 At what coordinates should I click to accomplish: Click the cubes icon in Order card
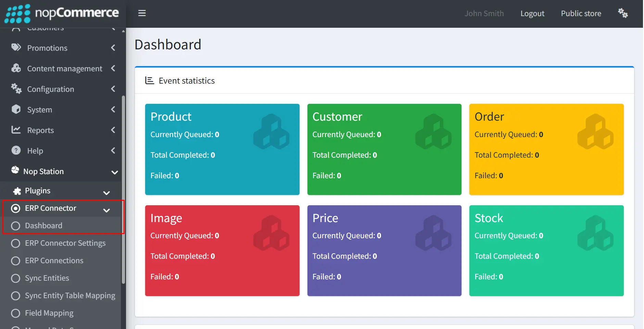tap(595, 132)
